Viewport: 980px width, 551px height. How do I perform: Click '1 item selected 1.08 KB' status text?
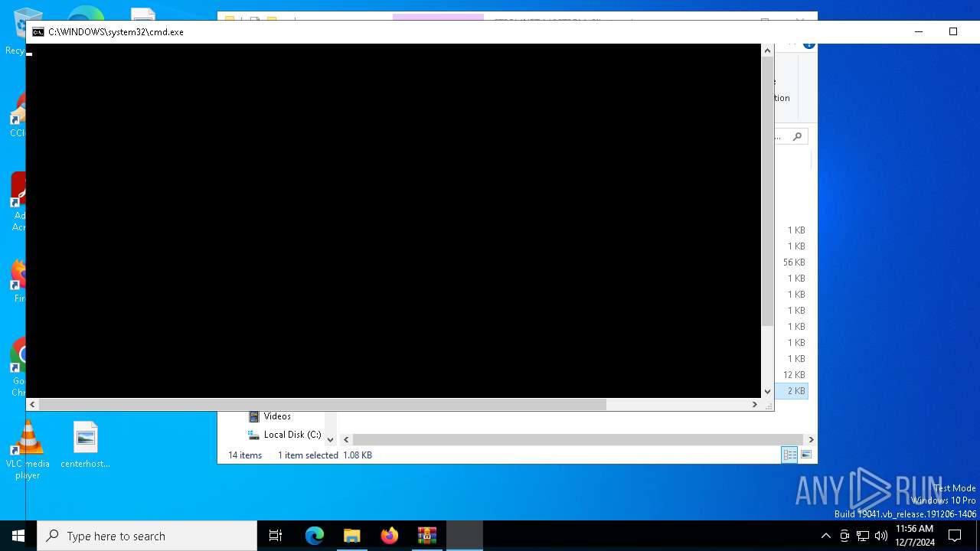pyautogui.click(x=325, y=455)
